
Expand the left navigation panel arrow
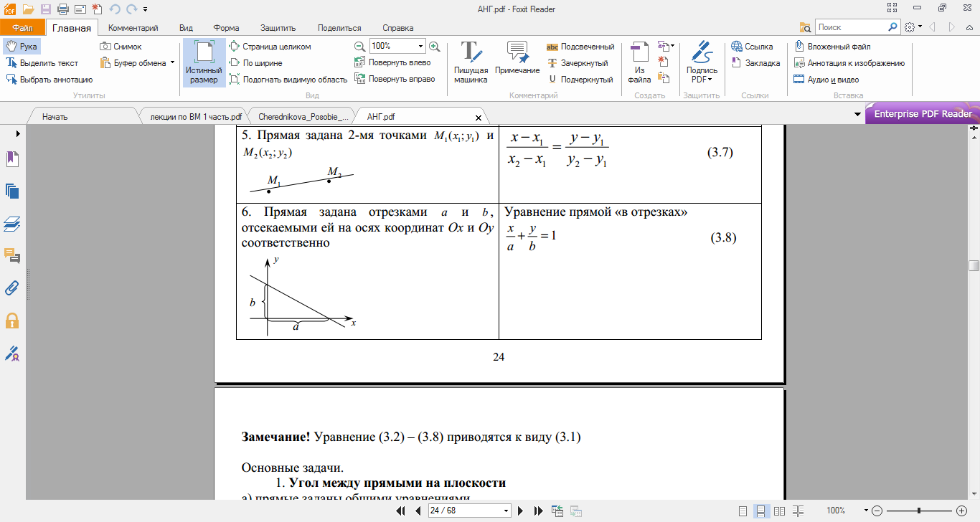17,133
